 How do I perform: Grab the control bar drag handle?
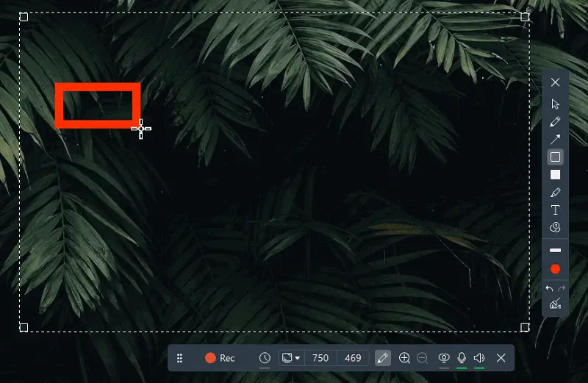coord(179,358)
